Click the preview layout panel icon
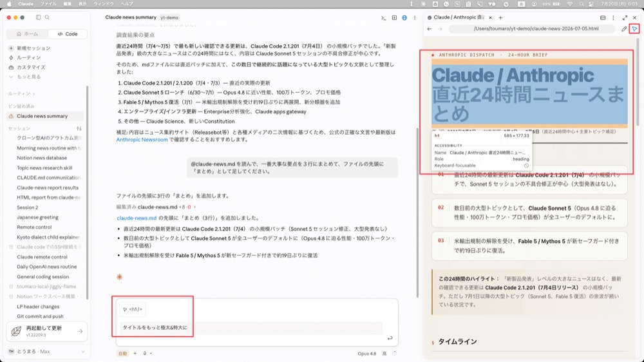This screenshot has height=362, width=644. [603, 17]
